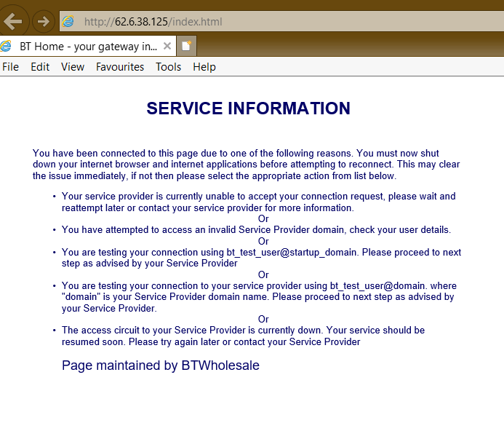Click the first 'Or' separator below the first bullet
This screenshot has width=504, height=423.
point(263,218)
